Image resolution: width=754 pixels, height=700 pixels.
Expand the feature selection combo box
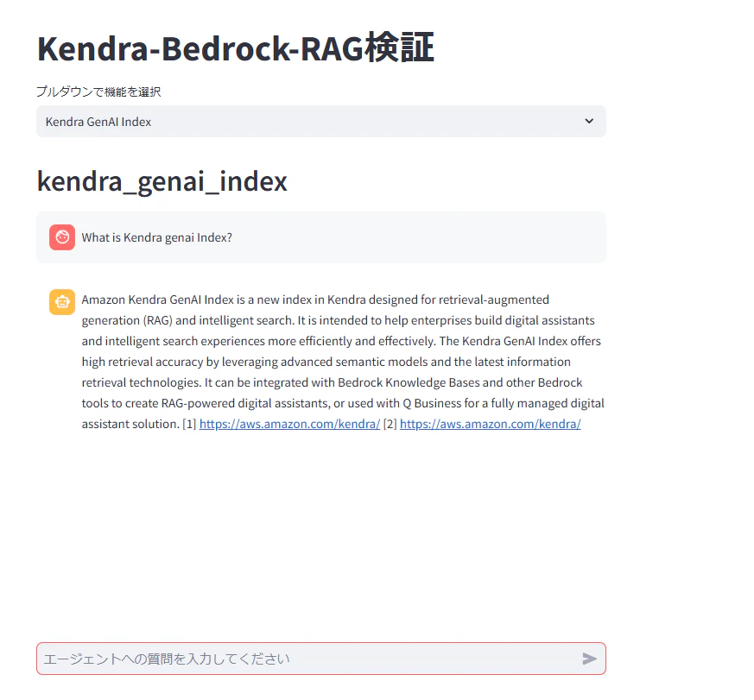[320, 121]
